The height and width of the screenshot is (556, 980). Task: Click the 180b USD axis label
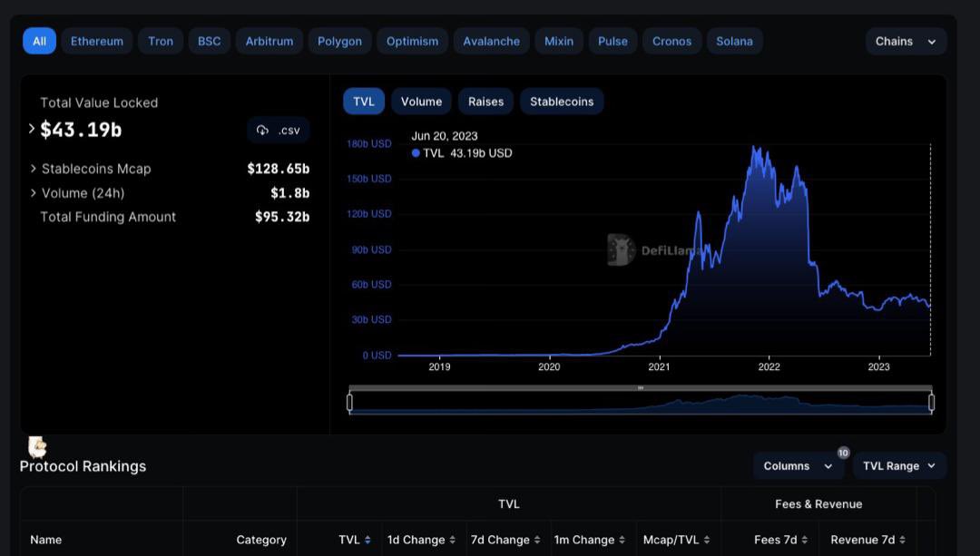[x=368, y=143]
